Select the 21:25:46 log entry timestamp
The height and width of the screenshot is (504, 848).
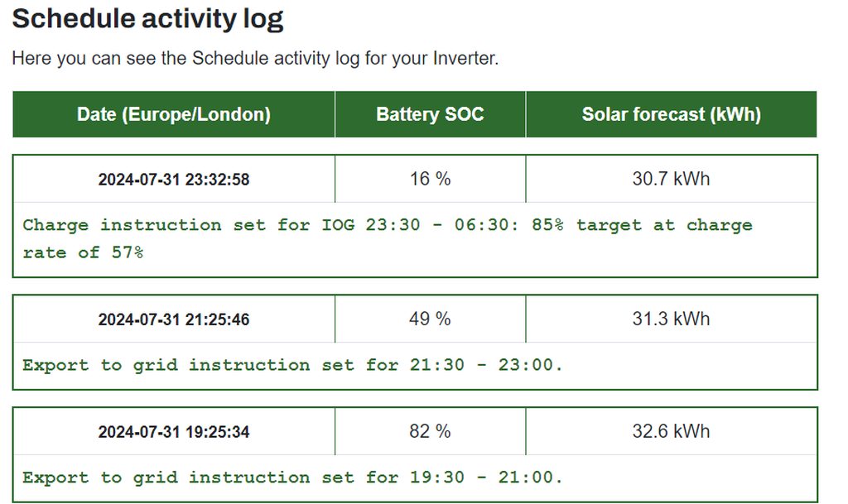pyautogui.click(x=174, y=319)
